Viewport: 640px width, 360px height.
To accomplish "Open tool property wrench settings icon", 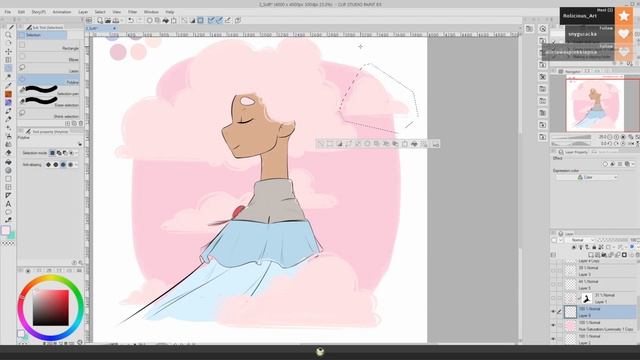I will [x=80, y=144].
